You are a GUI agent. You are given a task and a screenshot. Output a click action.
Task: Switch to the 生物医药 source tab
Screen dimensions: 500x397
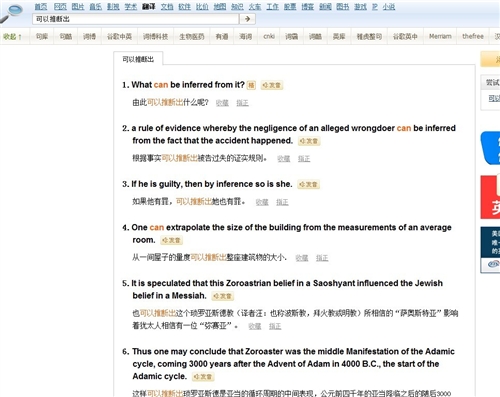coord(192,37)
